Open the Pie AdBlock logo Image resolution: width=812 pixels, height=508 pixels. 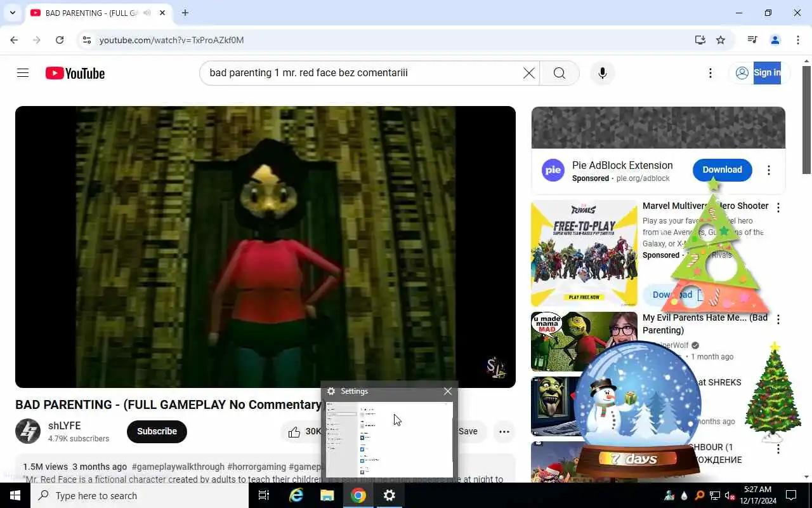pos(553,170)
